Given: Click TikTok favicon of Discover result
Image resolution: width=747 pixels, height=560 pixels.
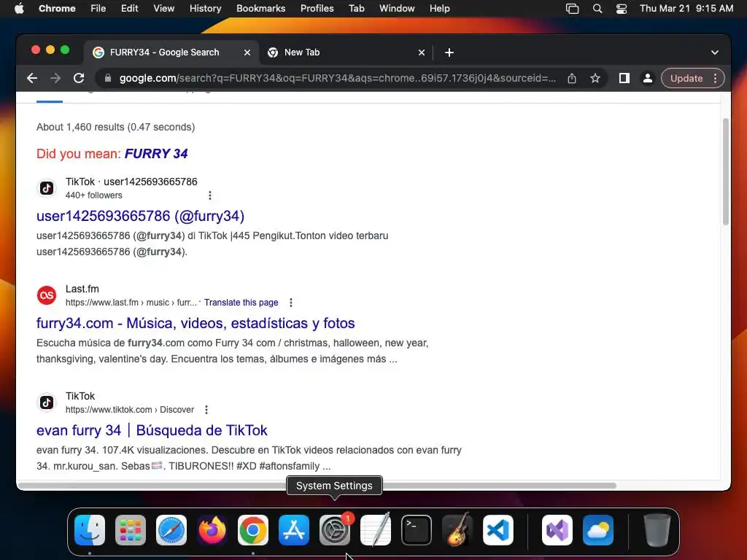Looking at the screenshot, I should pyautogui.click(x=47, y=402).
